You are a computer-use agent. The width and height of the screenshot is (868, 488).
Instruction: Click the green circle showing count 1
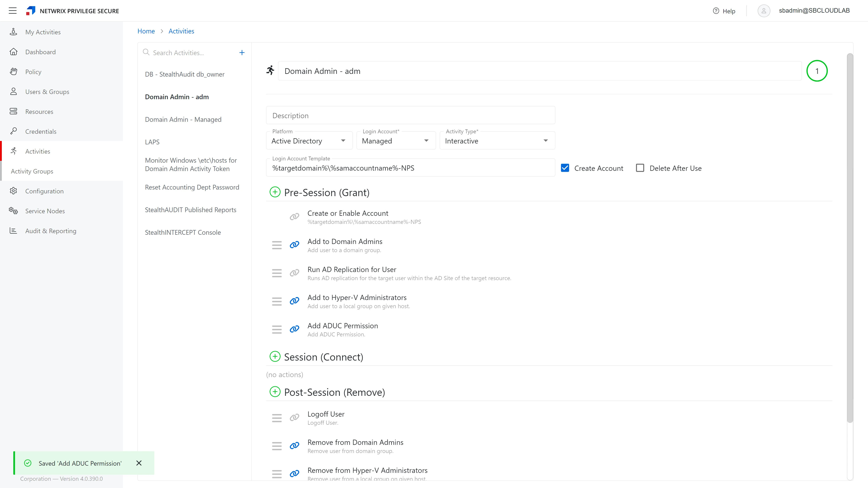click(x=817, y=71)
